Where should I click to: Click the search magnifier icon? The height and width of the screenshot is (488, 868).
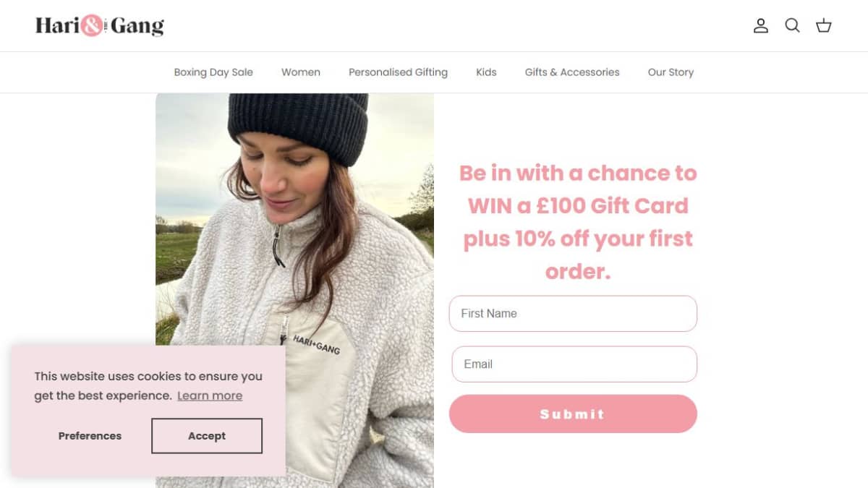tap(793, 26)
